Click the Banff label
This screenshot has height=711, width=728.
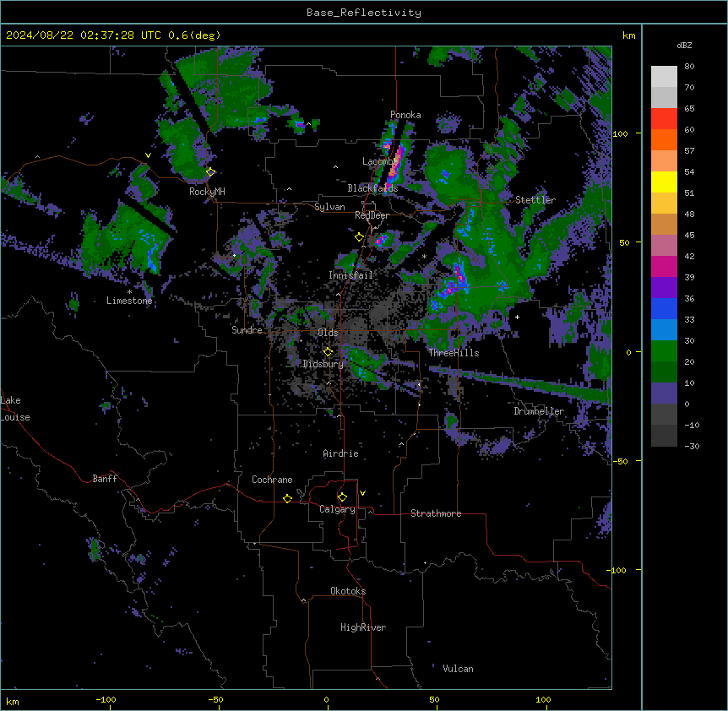coord(105,479)
